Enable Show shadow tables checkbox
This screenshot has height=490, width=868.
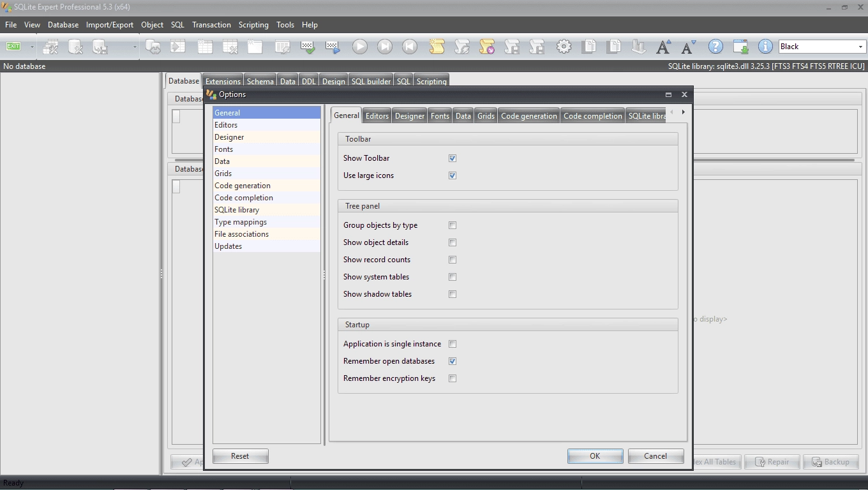pyautogui.click(x=453, y=294)
